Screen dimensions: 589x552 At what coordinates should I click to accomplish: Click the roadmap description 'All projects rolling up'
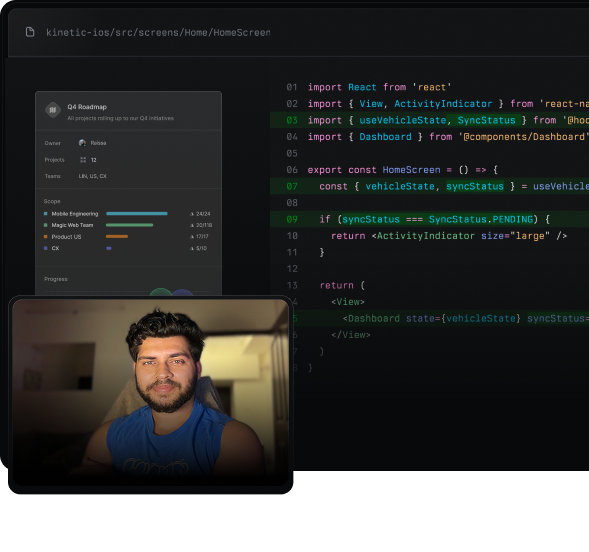121,118
